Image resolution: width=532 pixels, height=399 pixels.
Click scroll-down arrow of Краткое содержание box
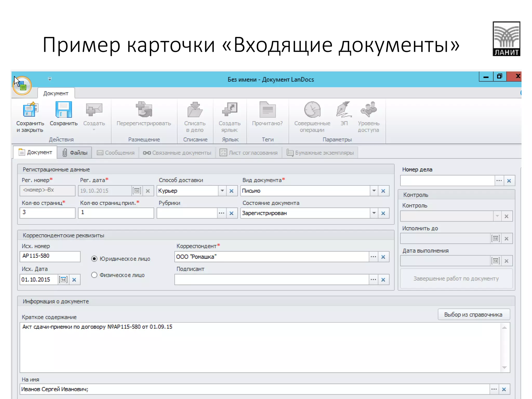504,368
